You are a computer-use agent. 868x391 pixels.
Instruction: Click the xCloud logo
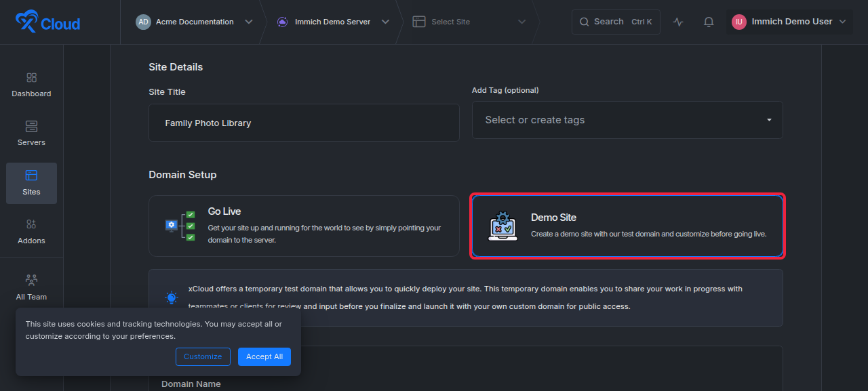pos(47,22)
